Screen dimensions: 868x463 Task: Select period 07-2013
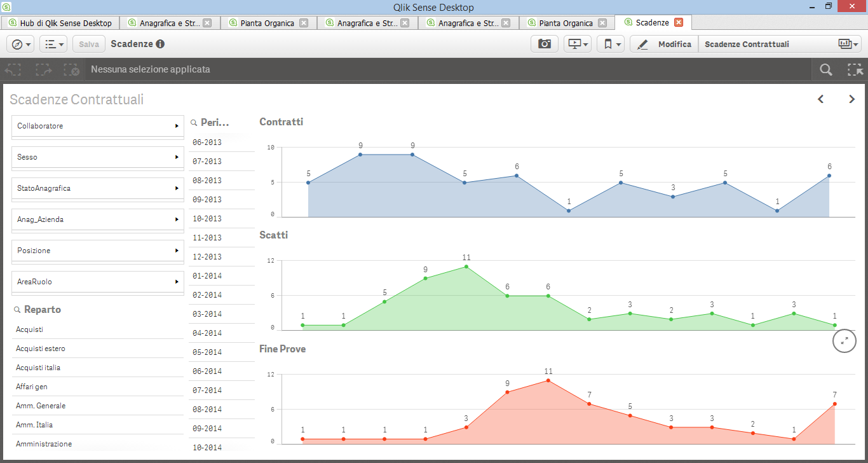221,162
